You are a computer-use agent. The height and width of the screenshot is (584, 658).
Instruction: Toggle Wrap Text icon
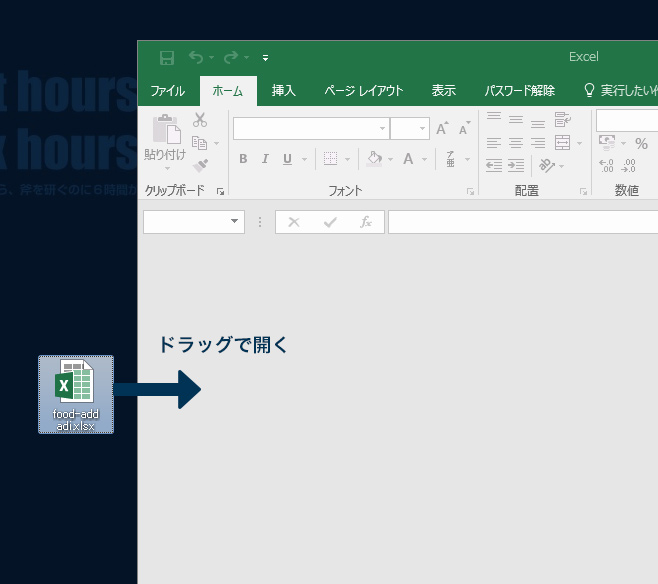(562, 120)
